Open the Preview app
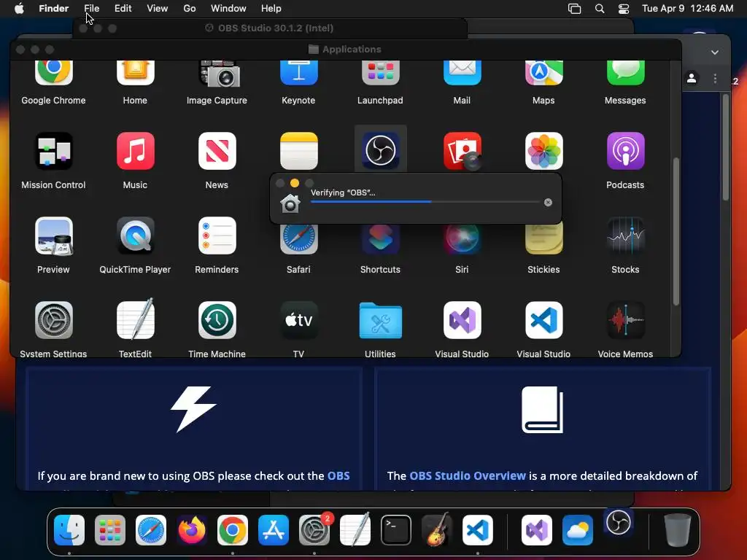Image resolution: width=747 pixels, height=560 pixels. [53, 236]
